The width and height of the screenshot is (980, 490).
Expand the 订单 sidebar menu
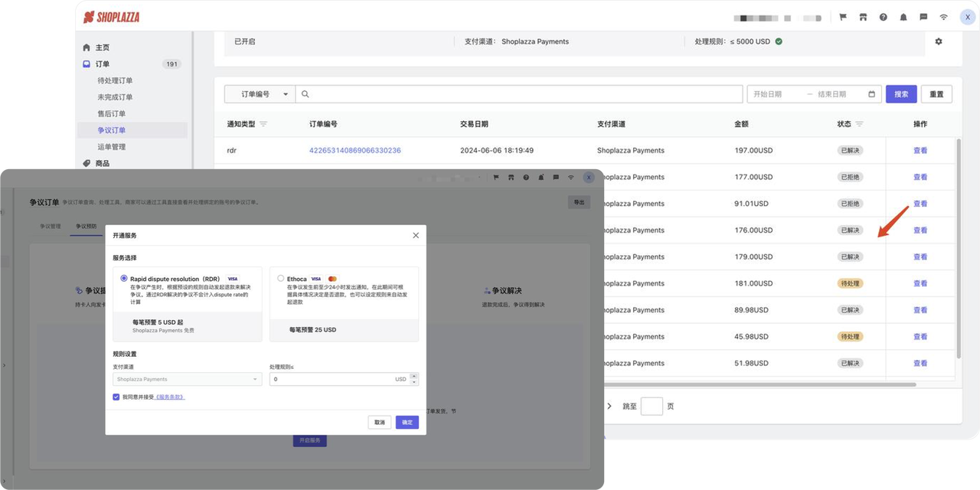[102, 64]
